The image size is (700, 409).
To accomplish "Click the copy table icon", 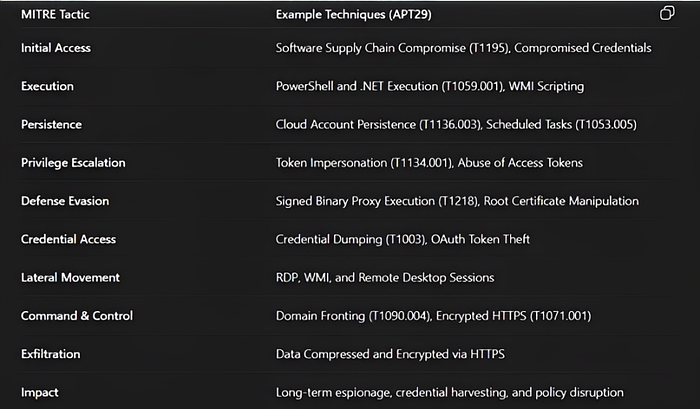I will (x=667, y=13).
